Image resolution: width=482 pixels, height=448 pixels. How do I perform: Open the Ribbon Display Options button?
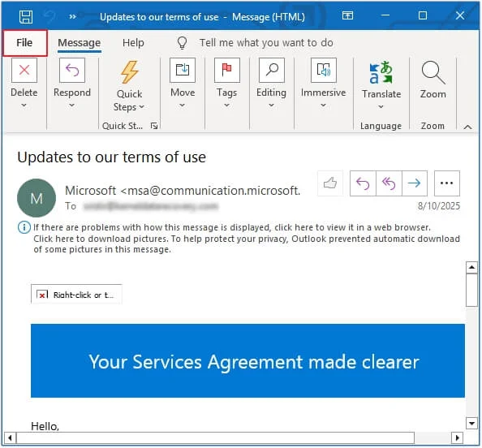coord(347,15)
